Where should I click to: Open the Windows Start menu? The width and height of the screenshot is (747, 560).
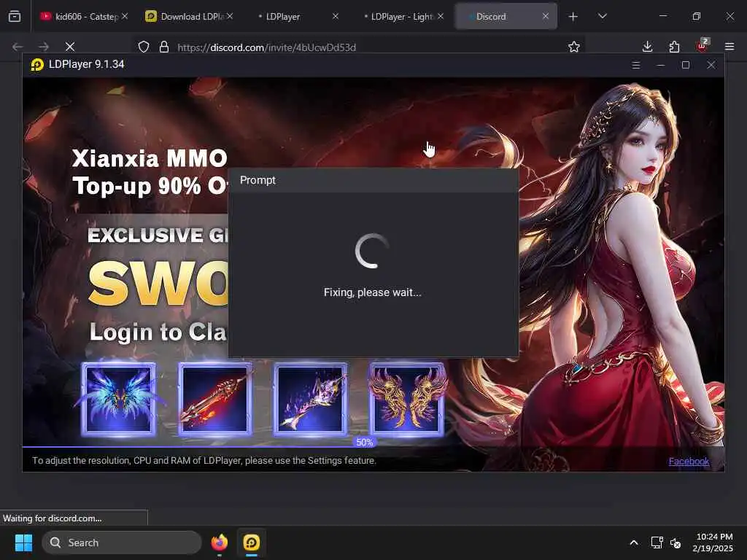tap(23, 542)
